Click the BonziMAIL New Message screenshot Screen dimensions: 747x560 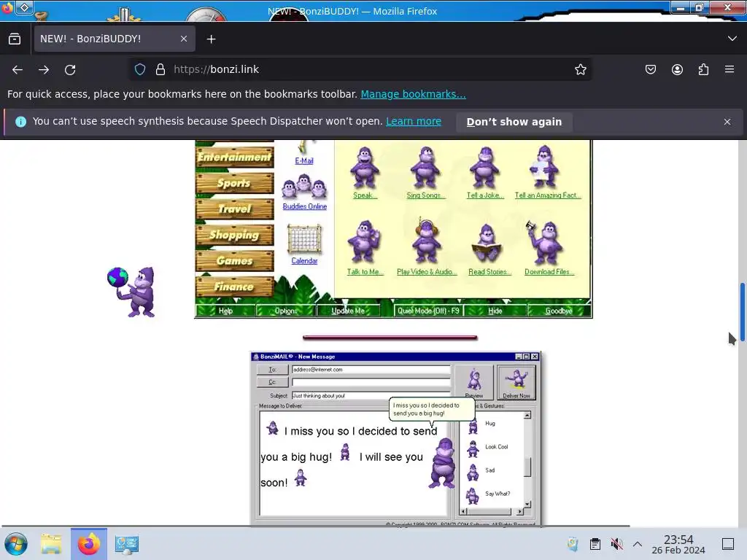(395, 438)
